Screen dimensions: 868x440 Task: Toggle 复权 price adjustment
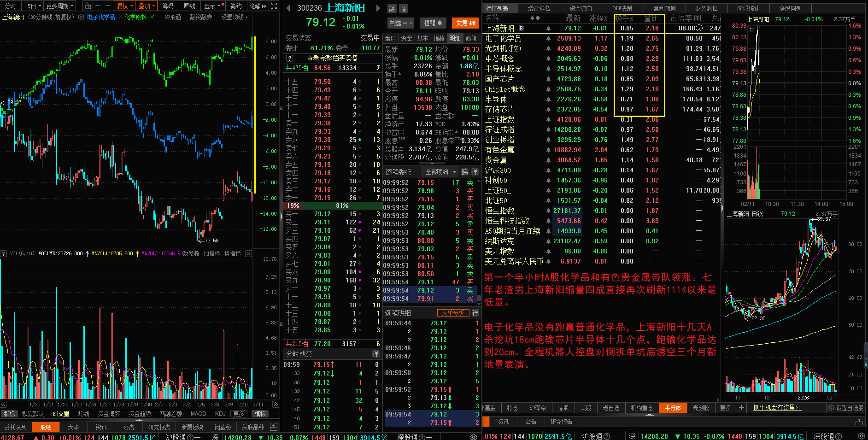coord(124,6)
